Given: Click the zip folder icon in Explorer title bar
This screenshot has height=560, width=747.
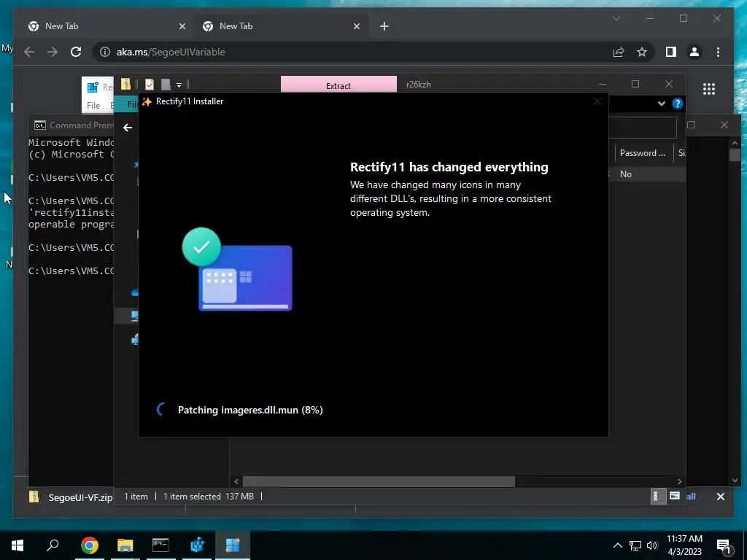Looking at the screenshot, I should (x=125, y=85).
